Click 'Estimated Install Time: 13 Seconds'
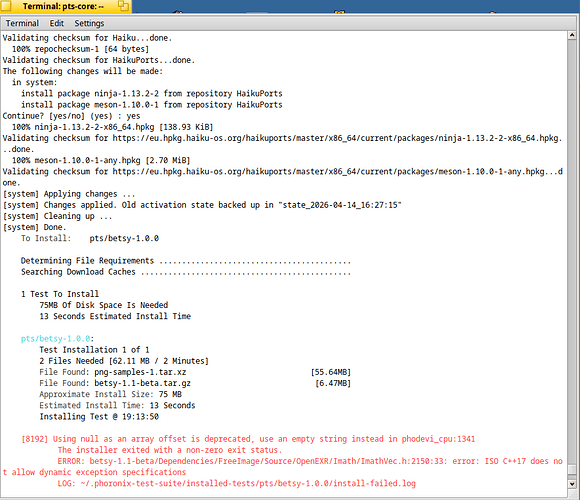The height and width of the screenshot is (500, 580). point(117,405)
